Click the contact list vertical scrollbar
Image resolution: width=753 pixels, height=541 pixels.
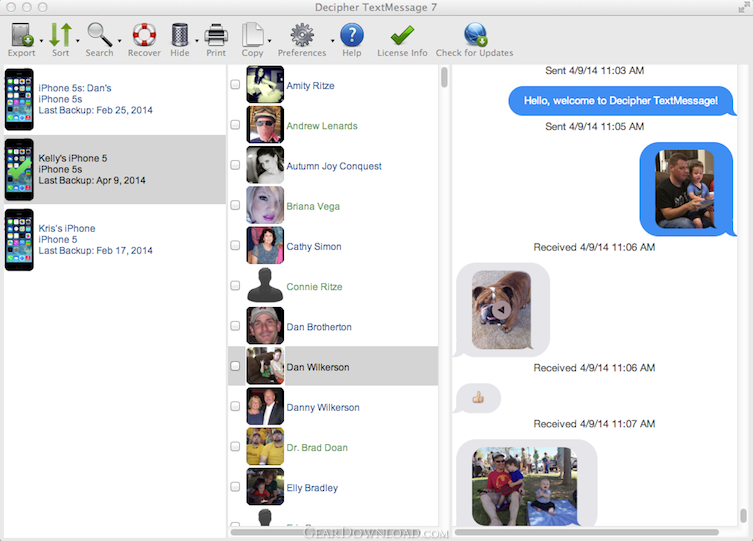[444, 77]
